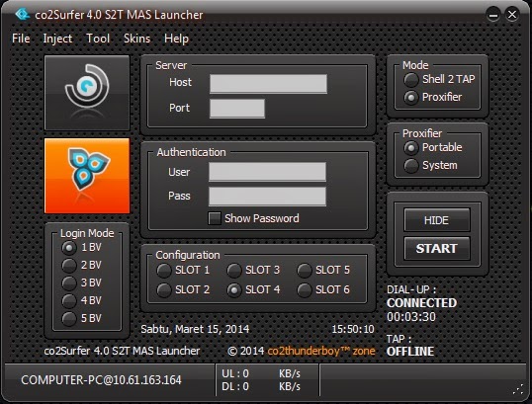The width and height of the screenshot is (532, 404).
Task: Open the Skins menu
Action: pos(136,39)
